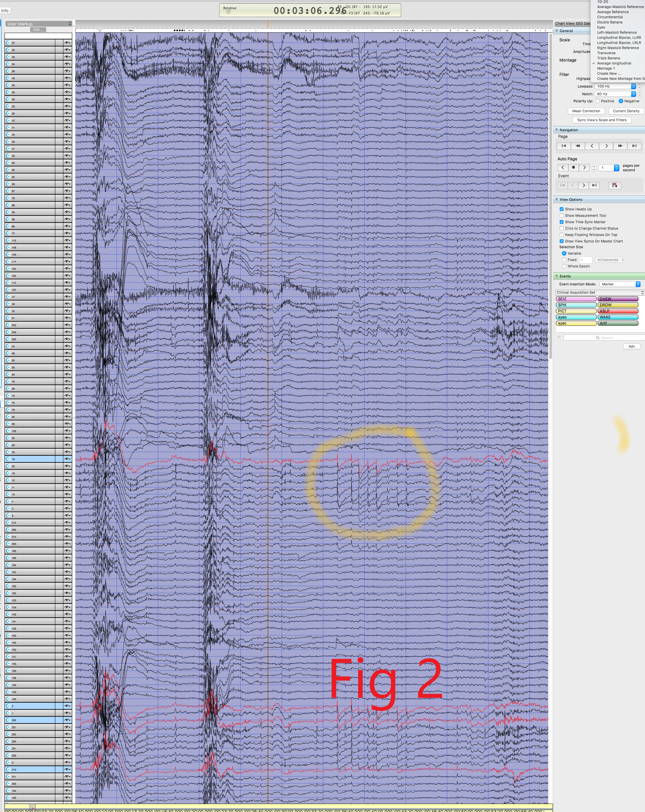Uncheck Show Heads Up option
This screenshot has height=812, width=645.
click(561, 209)
